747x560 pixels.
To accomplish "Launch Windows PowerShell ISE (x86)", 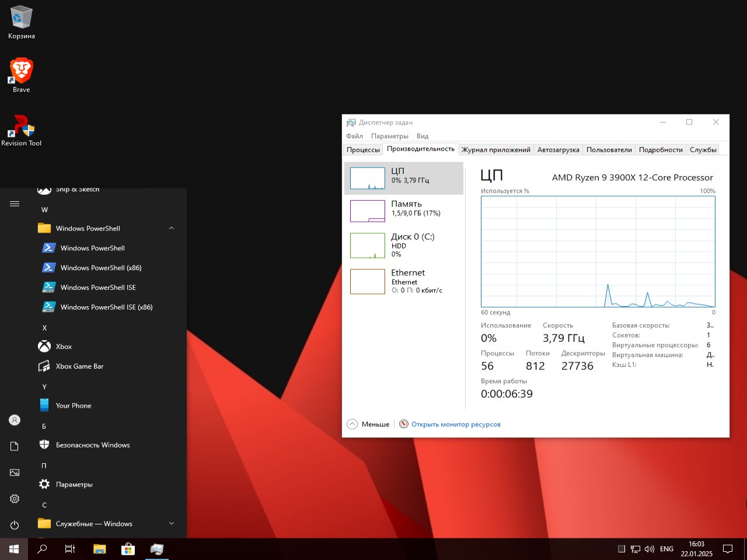I will [x=108, y=307].
